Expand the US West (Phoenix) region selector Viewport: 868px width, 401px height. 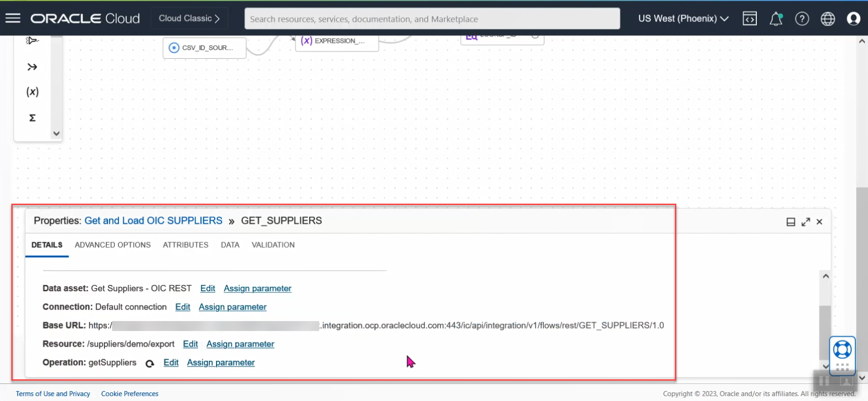click(683, 19)
